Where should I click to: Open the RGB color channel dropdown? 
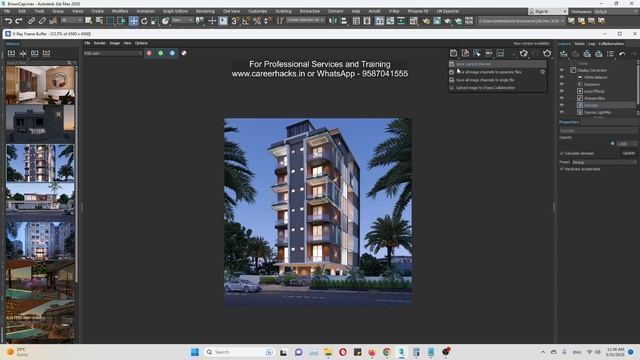112,53
